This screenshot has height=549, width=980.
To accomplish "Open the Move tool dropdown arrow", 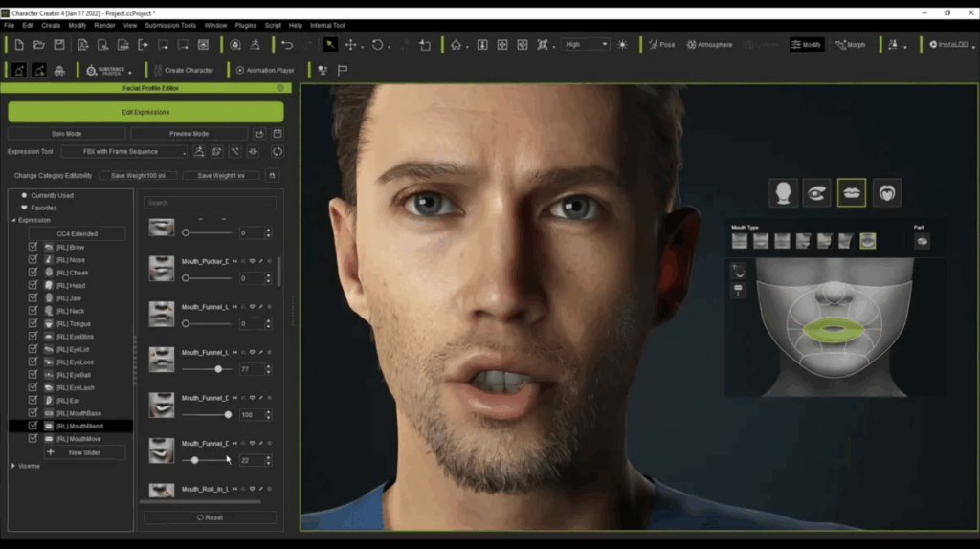I will coord(362,47).
